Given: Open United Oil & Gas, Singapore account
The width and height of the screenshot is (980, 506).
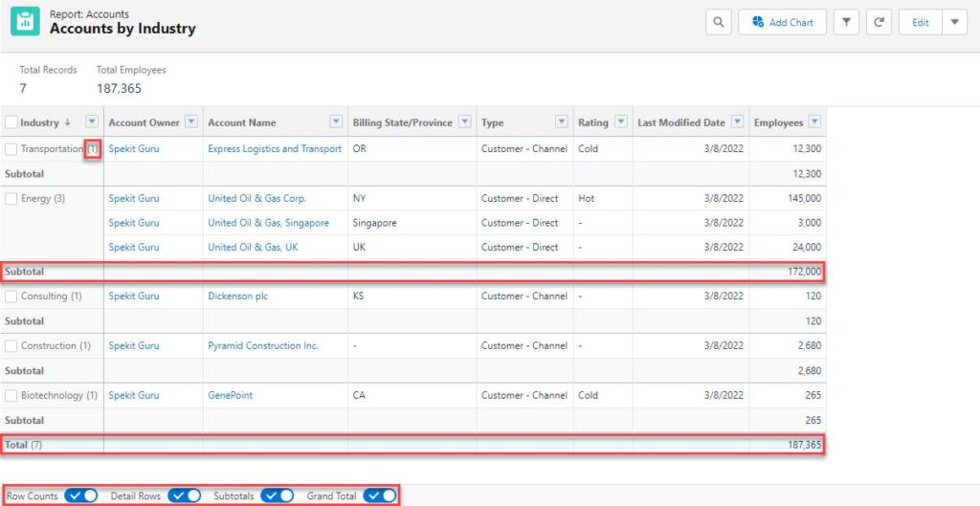Looking at the screenshot, I should click(268, 222).
